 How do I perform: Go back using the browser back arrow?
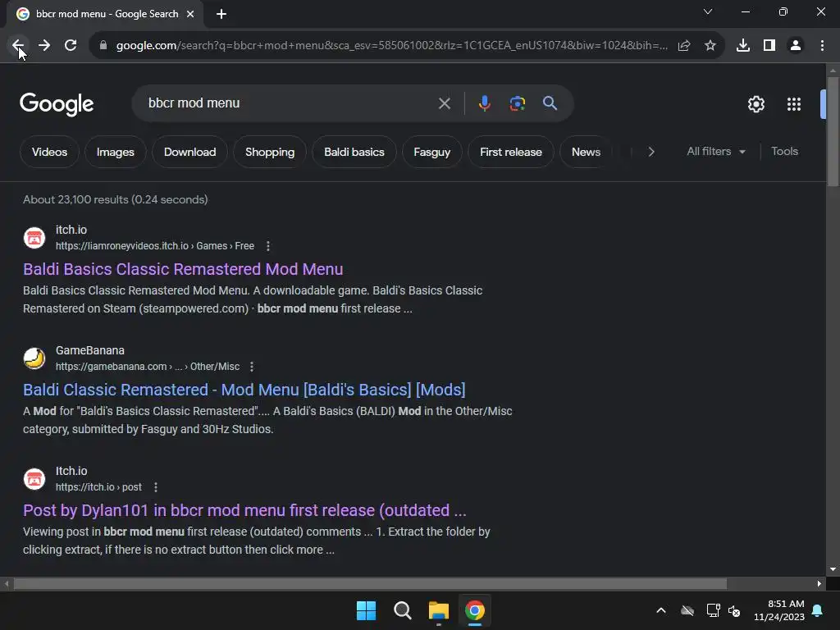coord(18,45)
